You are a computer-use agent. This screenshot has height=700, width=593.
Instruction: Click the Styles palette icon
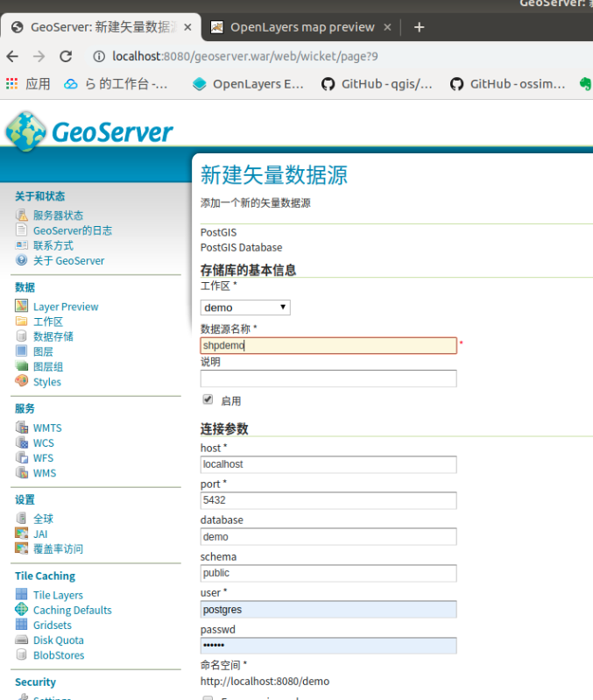point(22,381)
